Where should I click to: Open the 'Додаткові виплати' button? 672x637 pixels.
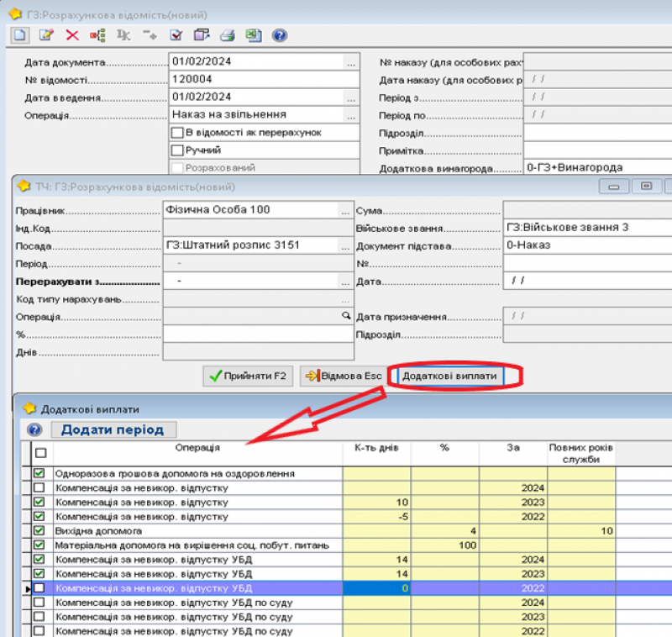tap(449, 376)
